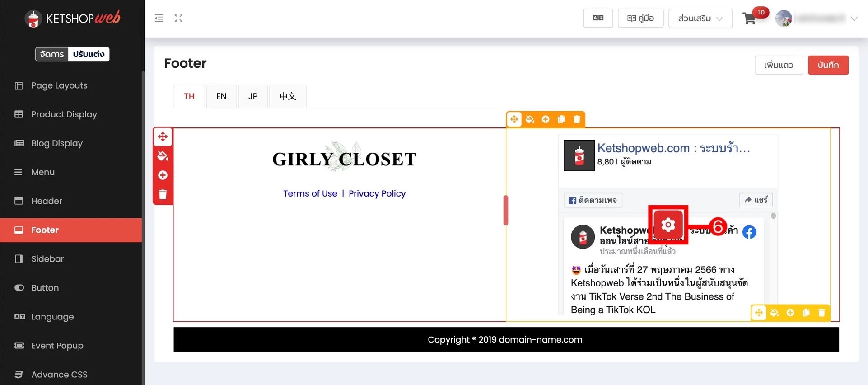Click the แชร์ share button
This screenshot has width=868, height=385.
point(756,200)
